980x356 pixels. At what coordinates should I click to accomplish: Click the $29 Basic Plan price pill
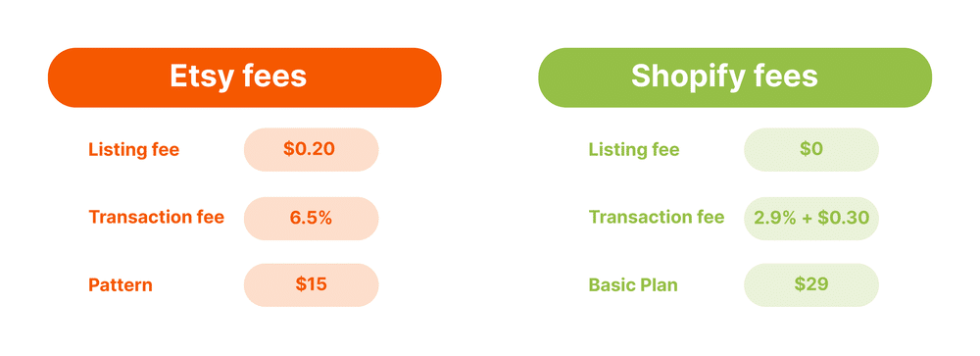click(811, 284)
